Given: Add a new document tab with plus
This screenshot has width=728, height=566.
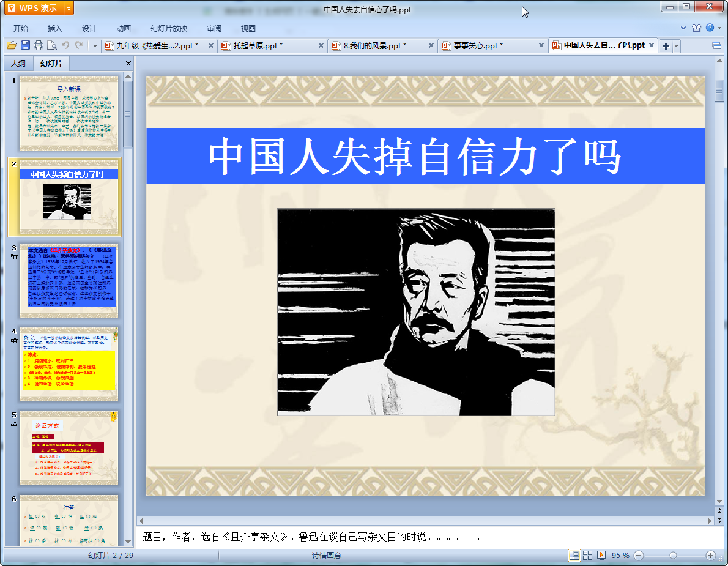Looking at the screenshot, I should (666, 46).
